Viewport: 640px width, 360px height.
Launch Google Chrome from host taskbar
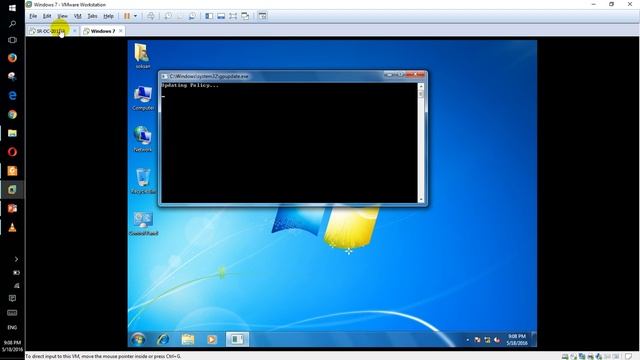click(12, 114)
